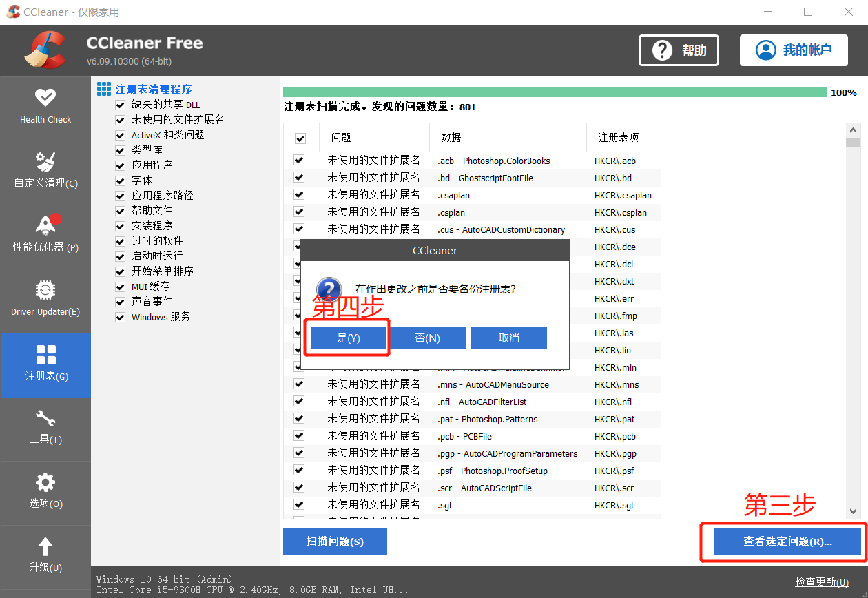Click the Upgrade arrow icon (升级)

pos(45,547)
